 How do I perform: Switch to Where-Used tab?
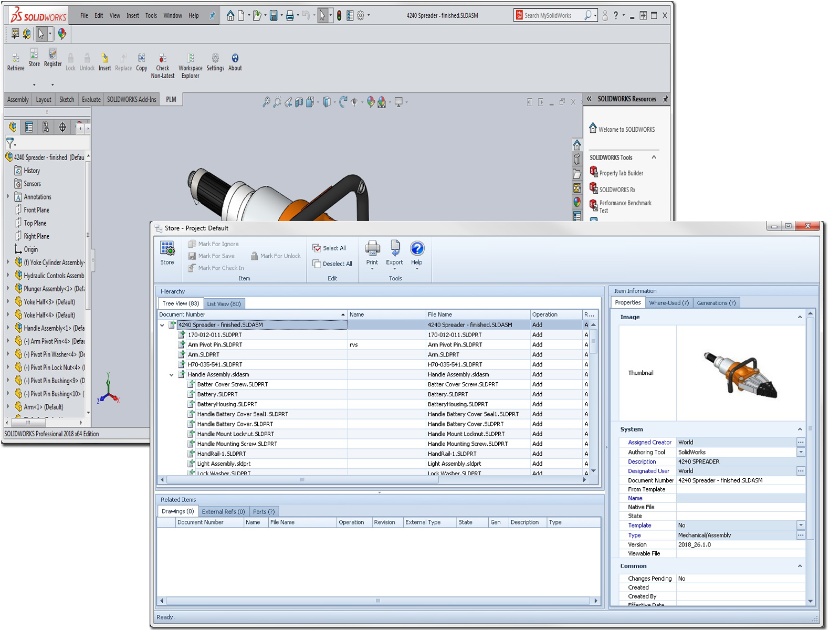click(668, 303)
